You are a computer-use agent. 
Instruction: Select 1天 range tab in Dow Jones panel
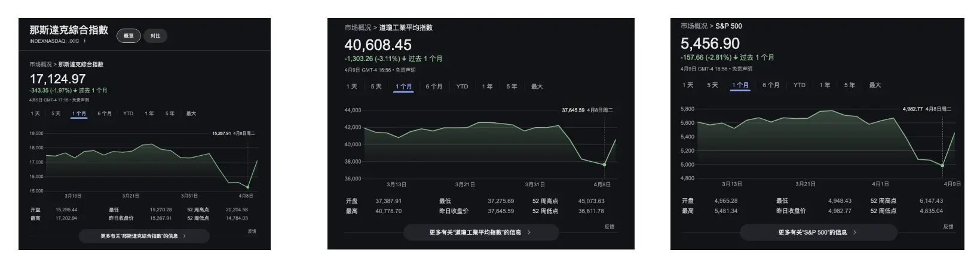pos(351,87)
